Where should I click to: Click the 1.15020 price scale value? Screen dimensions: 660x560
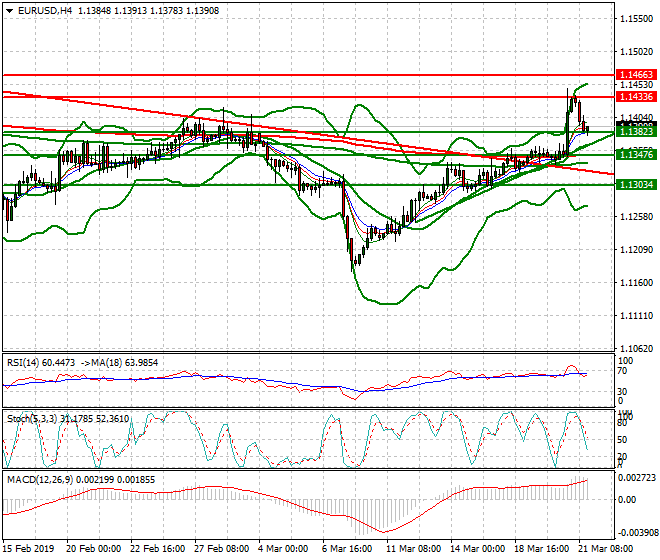[636, 52]
